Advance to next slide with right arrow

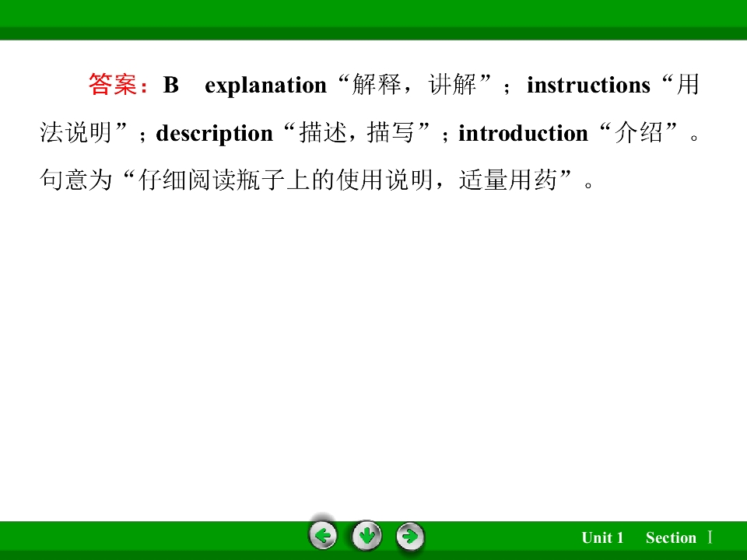pos(410,537)
